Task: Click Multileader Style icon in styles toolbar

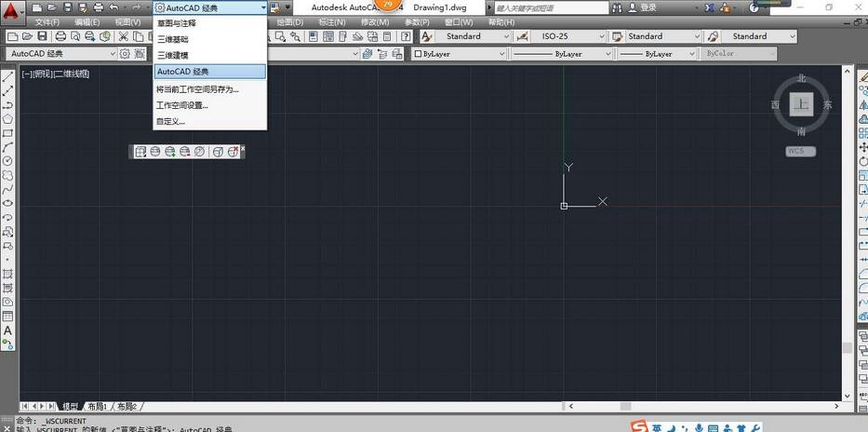Action: coord(713,36)
